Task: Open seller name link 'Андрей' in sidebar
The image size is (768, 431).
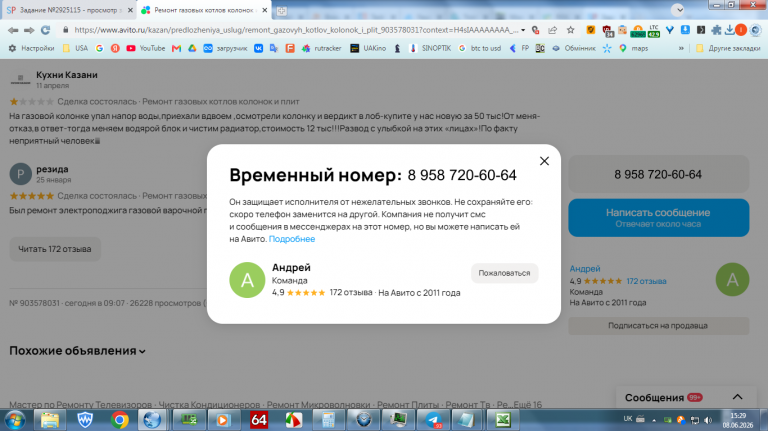Action: (585, 268)
